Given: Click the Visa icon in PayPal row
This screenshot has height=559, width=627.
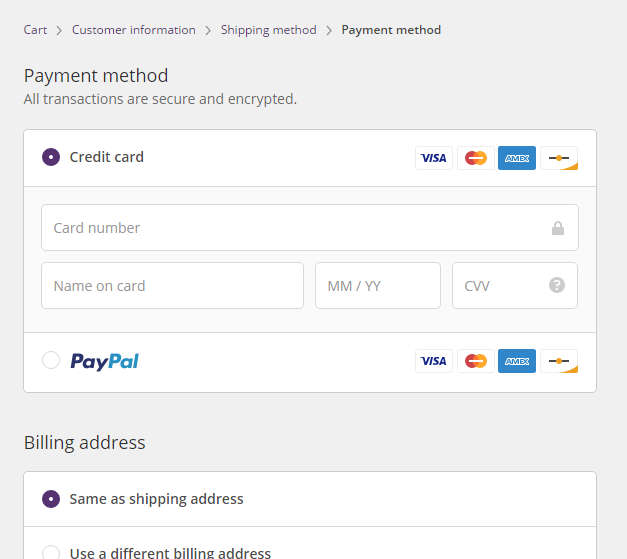Looking at the screenshot, I should [433, 361].
